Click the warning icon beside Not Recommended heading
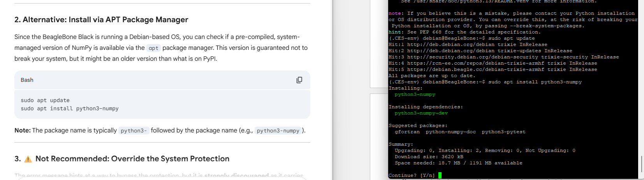Viewport: 644px width, 180px height. (28, 159)
